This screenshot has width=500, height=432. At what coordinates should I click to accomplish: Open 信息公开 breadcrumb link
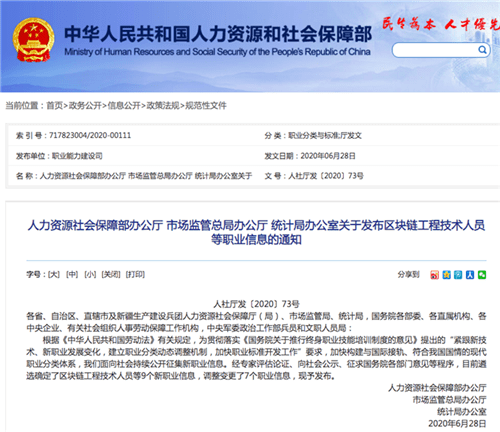tap(124, 106)
